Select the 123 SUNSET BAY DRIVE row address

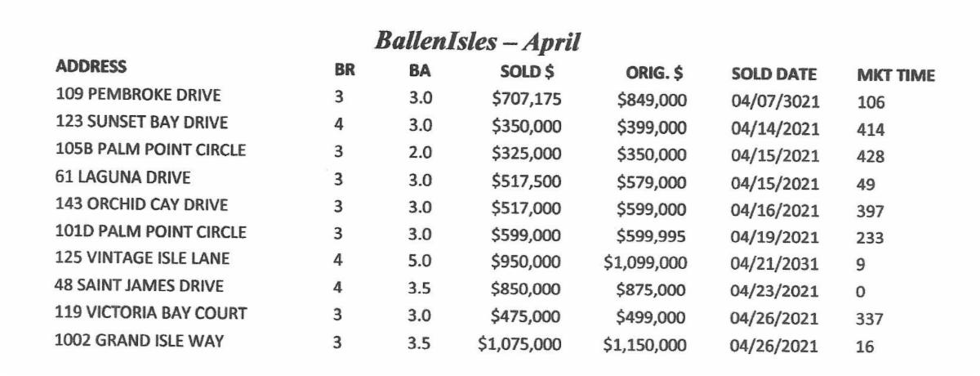[143, 123]
